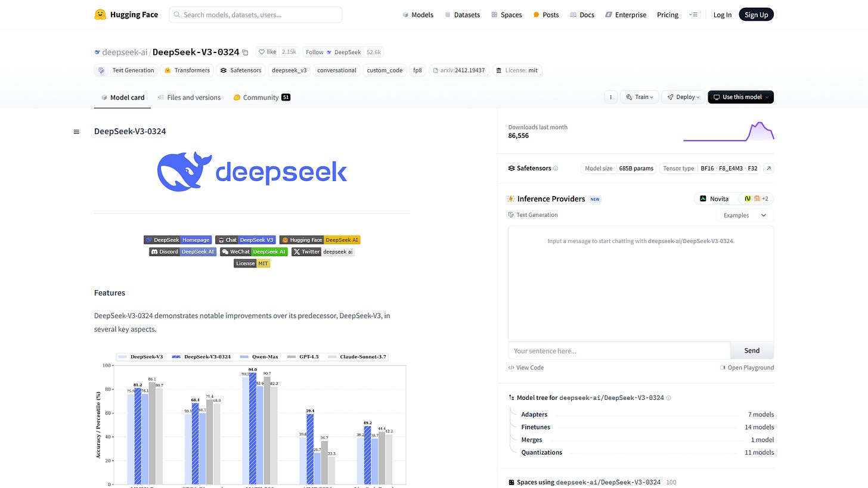Click the License MIT badge
Viewport: 868px width, 488px height.
pyautogui.click(x=252, y=263)
